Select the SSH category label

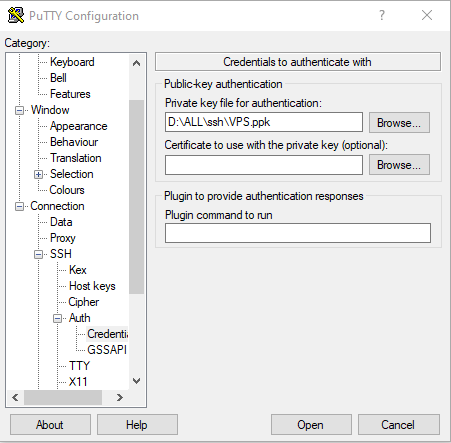click(x=61, y=254)
